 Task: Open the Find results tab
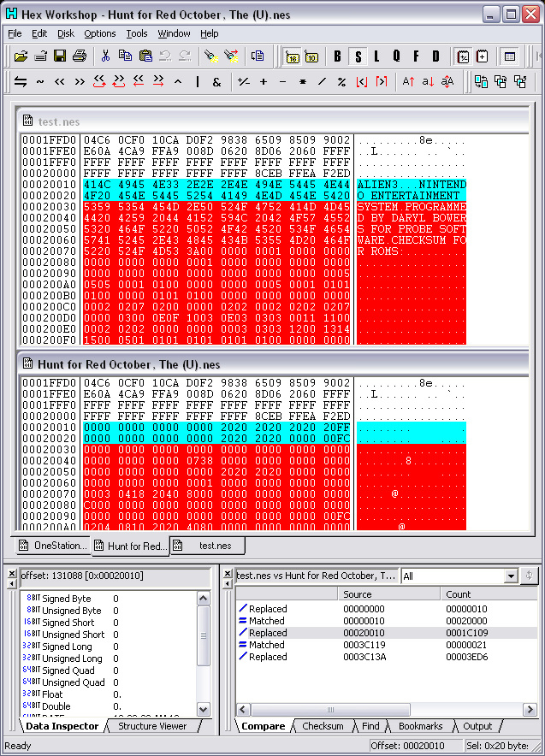(370, 726)
